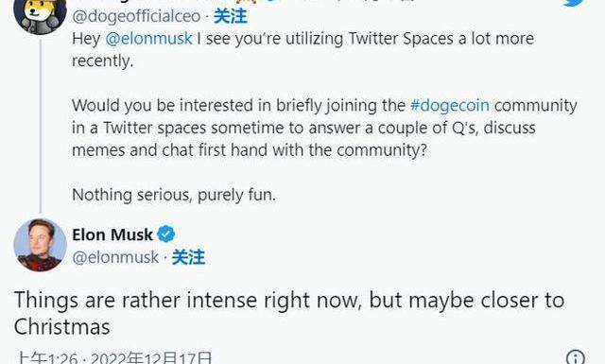This screenshot has height=364, width=605.
Task: Open the Twitter bird logo
Action: [x=576, y=3]
